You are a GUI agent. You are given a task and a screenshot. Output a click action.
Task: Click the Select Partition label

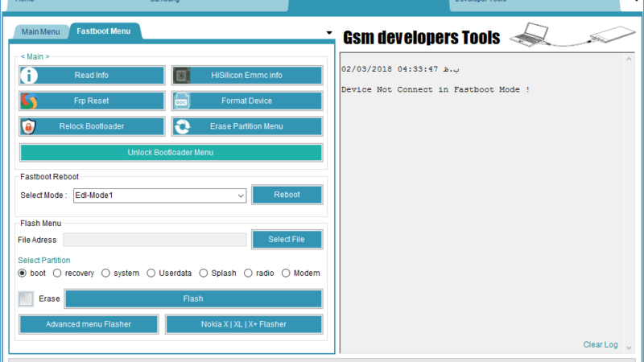[x=44, y=260]
